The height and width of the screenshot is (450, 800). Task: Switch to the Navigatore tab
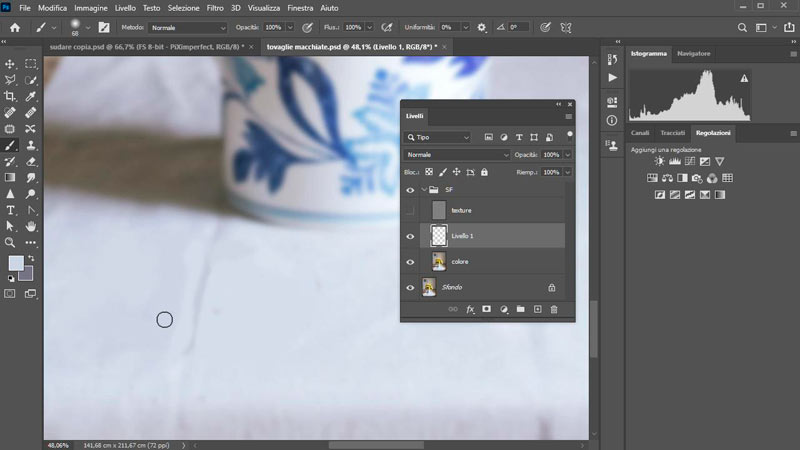point(693,54)
